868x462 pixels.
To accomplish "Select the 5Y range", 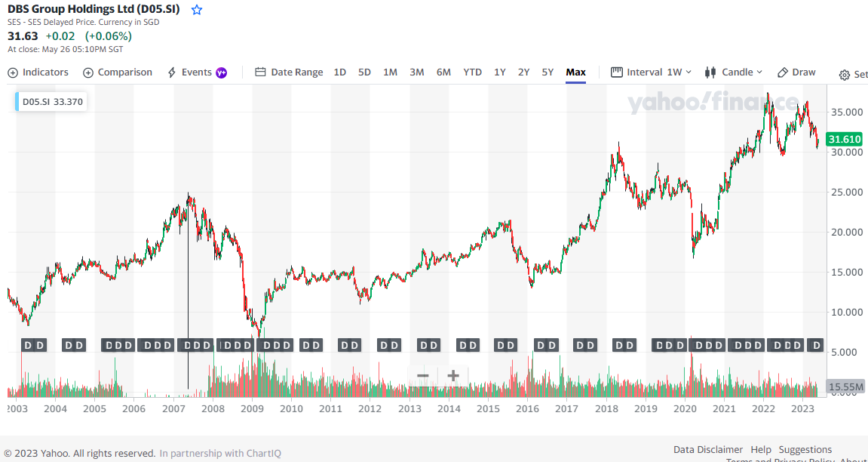I will [547, 72].
